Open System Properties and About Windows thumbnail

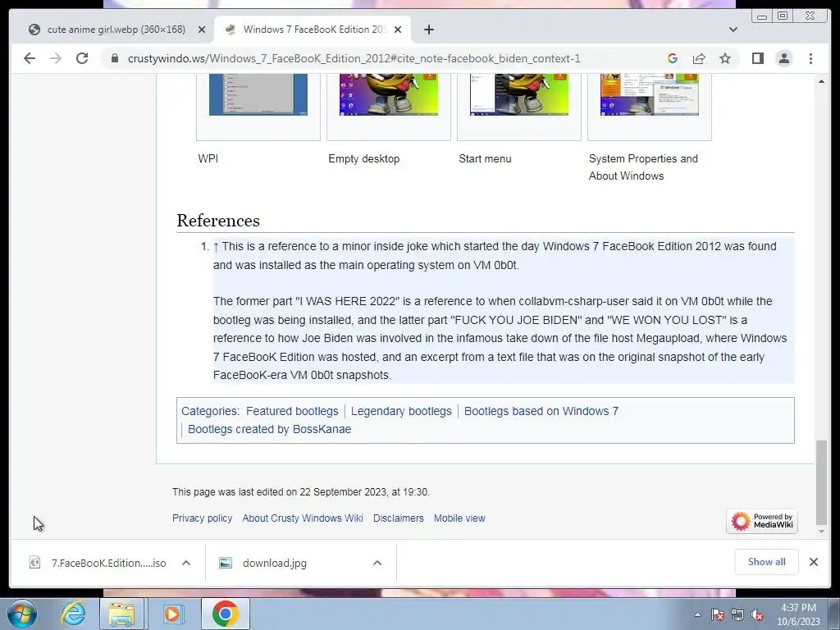click(x=650, y=94)
